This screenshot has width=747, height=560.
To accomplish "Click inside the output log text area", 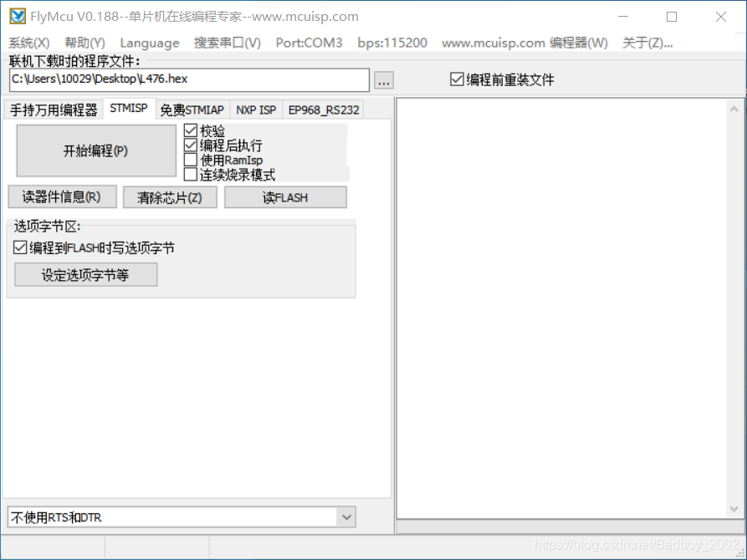I will tap(563, 308).
